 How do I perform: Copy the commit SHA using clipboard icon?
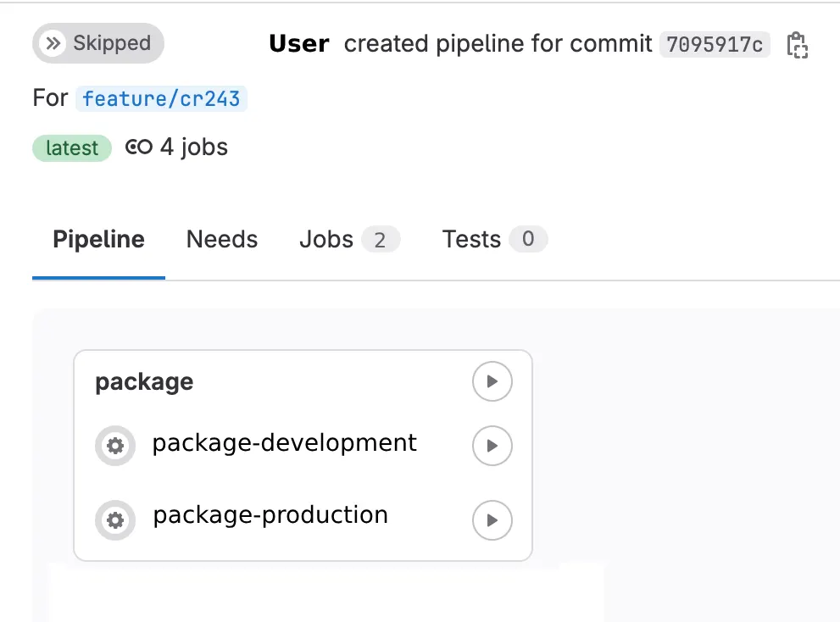pyautogui.click(x=798, y=47)
